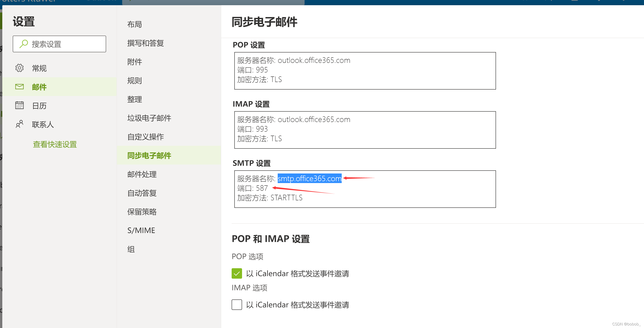Click the search magnifier icon
Viewport: 644px width, 328px height.
coord(24,44)
